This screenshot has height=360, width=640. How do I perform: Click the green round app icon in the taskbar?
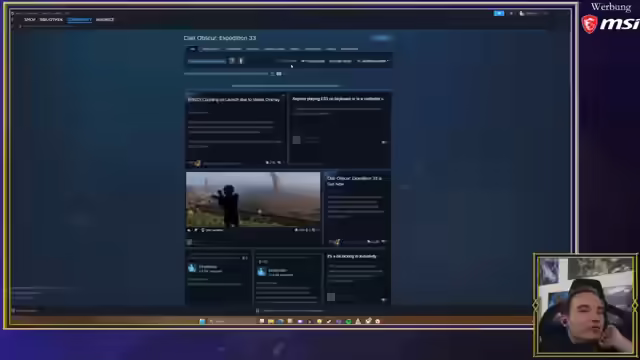(349, 322)
